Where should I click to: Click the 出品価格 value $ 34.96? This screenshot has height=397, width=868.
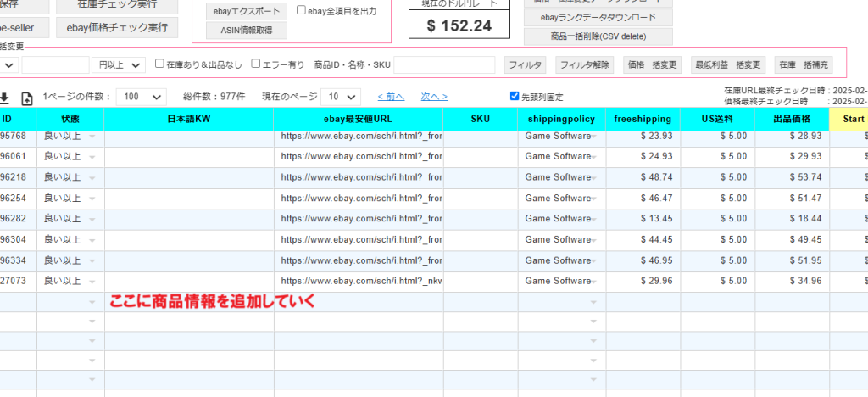coord(805,282)
